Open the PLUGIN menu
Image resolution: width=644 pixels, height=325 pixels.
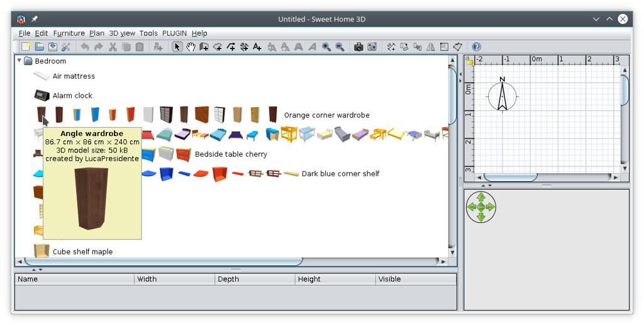click(175, 33)
